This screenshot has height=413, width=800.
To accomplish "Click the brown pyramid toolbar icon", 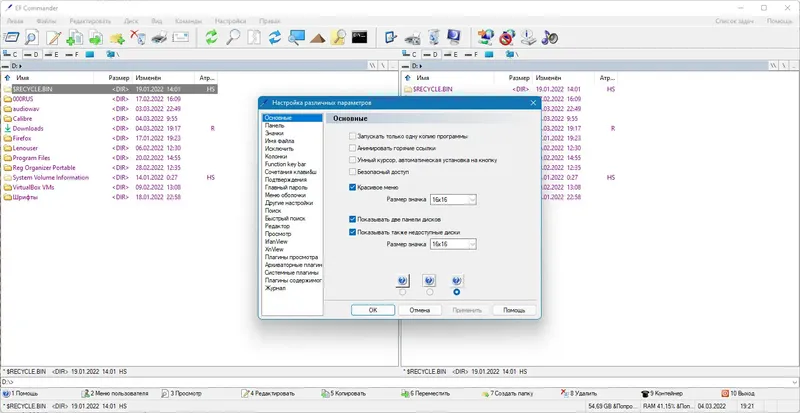I will click(317, 37).
